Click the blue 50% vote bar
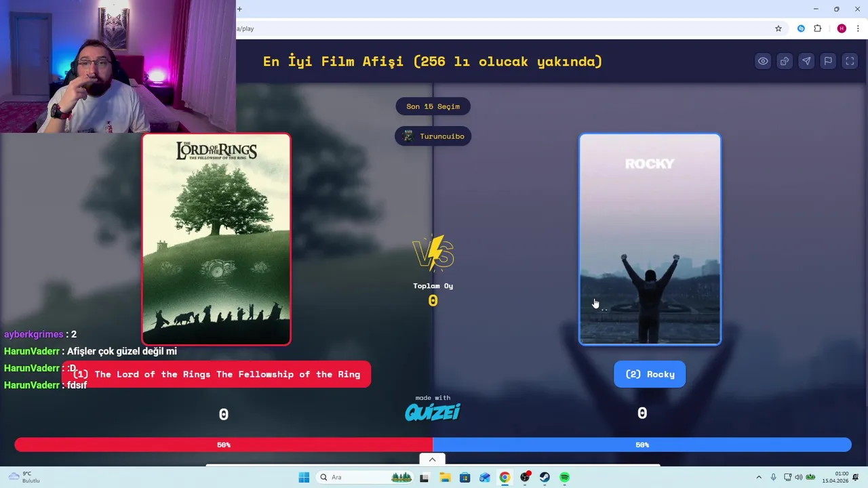This screenshot has height=488, width=868. point(642,445)
